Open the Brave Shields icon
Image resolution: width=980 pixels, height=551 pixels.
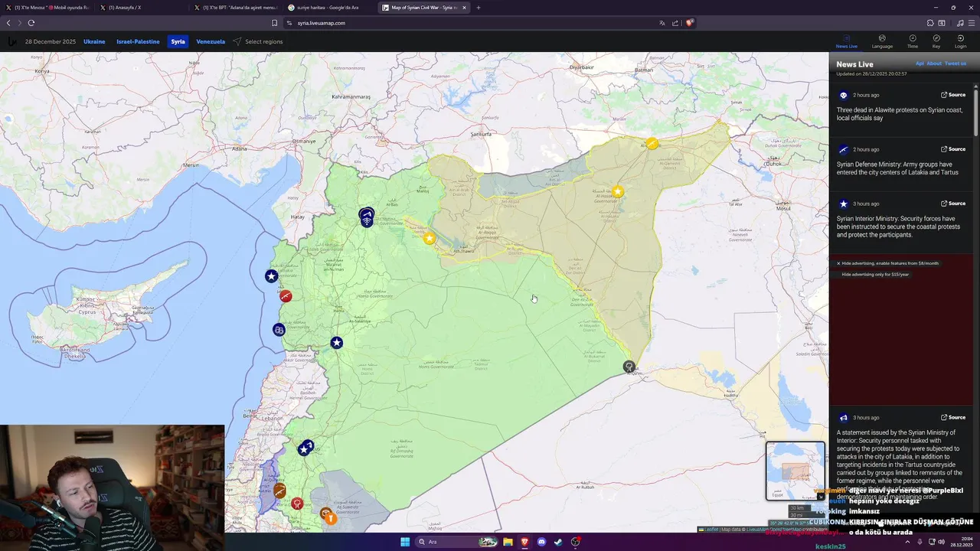pyautogui.click(x=689, y=23)
